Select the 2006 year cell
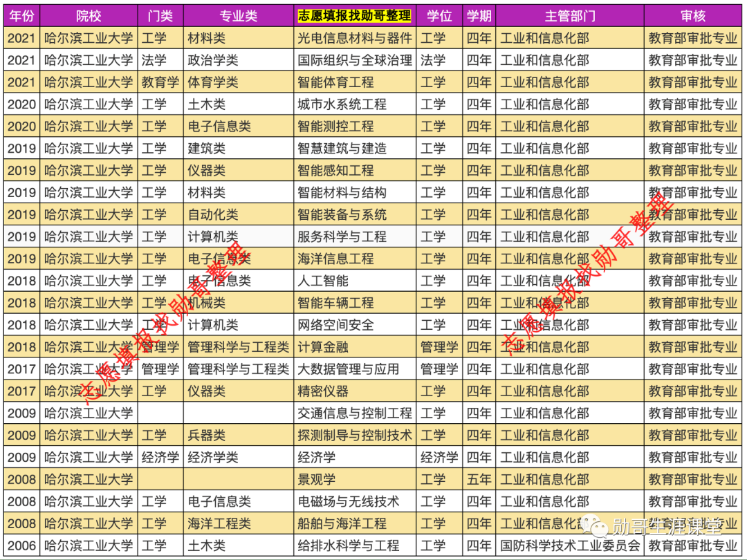 pyautogui.click(x=22, y=545)
